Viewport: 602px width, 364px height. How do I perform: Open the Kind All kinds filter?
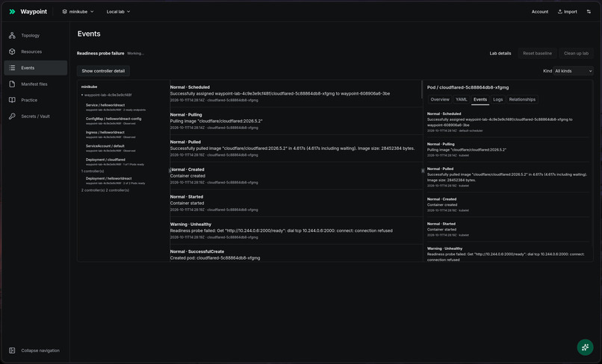(x=573, y=71)
